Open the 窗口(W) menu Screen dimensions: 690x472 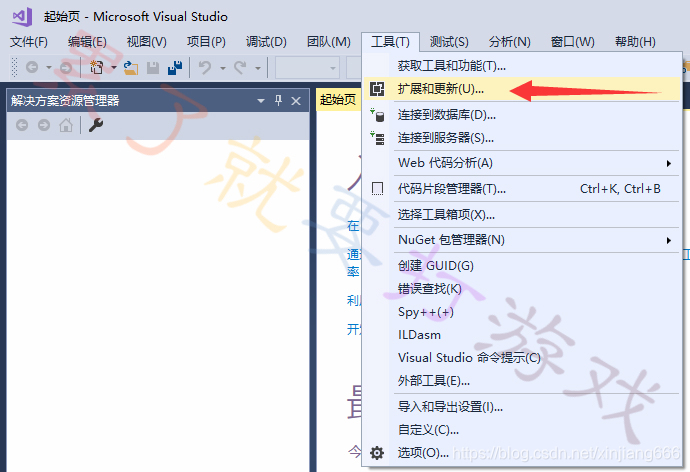(x=572, y=42)
